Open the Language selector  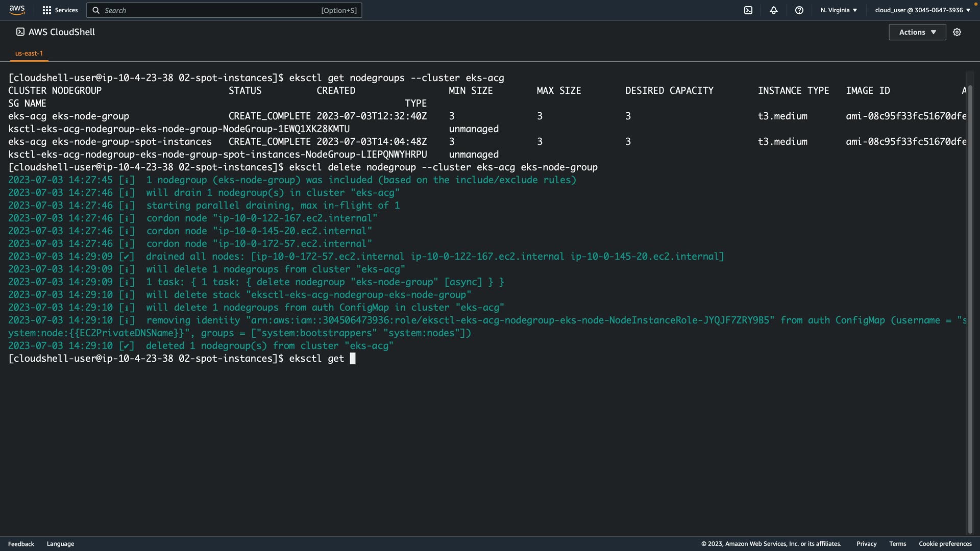coord(60,544)
